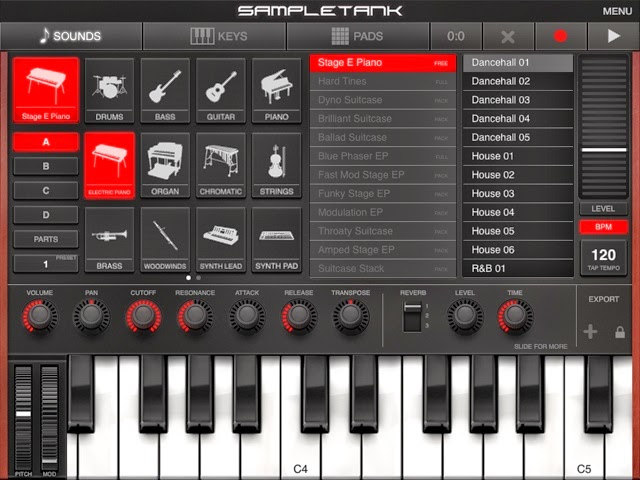Toggle the BPM button
The image size is (640, 480).
tap(603, 227)
